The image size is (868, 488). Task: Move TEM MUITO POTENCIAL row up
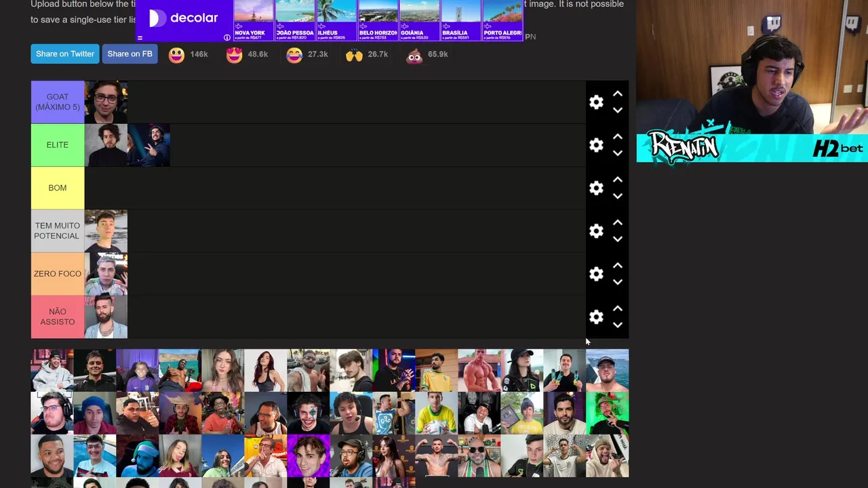pyautogui.click(x=618, y=222)
